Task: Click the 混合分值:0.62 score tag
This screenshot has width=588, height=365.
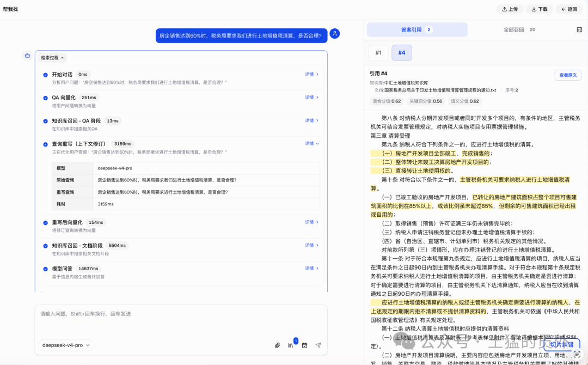Action: tap(387, 101)
